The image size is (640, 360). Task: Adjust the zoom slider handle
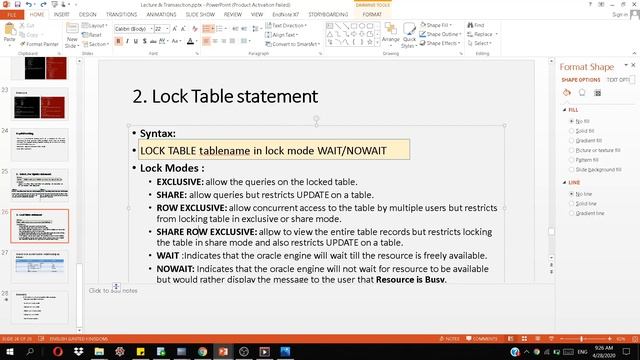[x=582, y=339]
